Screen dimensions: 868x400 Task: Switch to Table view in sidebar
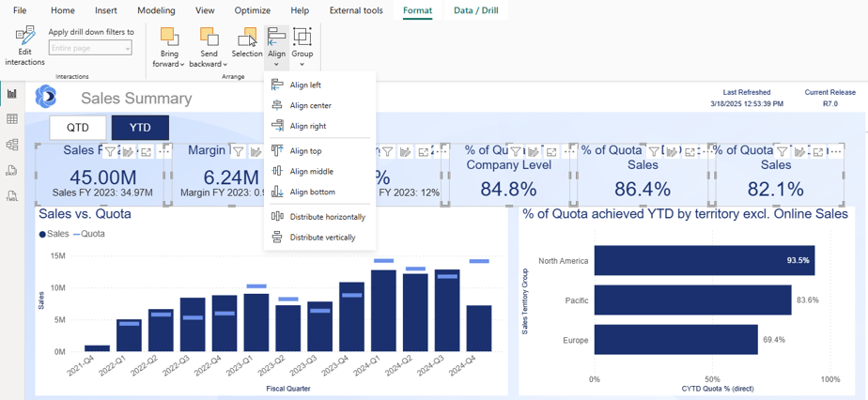(x=12, y=119)
